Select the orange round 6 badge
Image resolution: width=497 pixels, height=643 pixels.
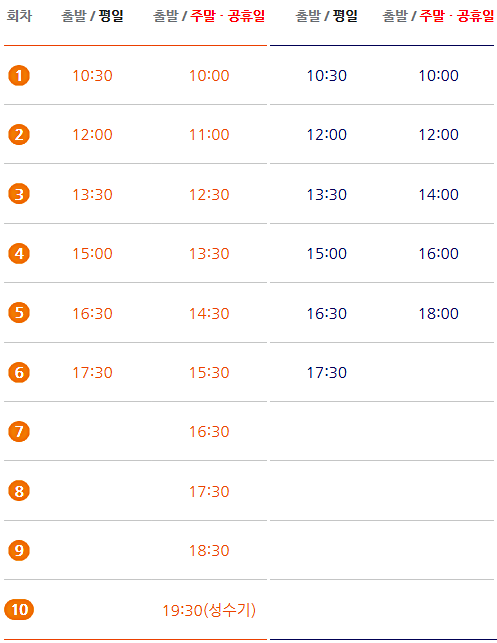point(19,372)
